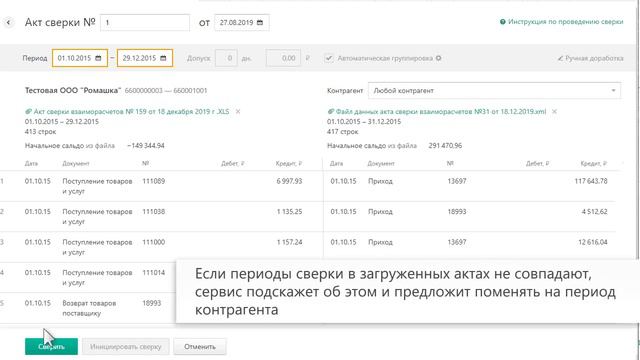Click help icon beside the reconciliation instruction link

click(502, 22)
